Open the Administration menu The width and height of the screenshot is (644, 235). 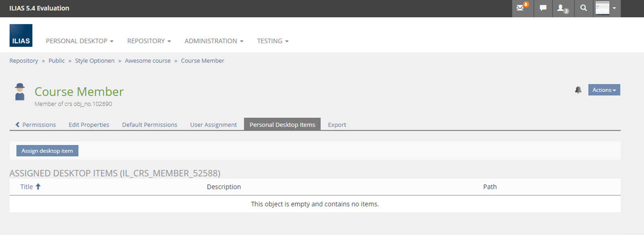(x=214, y=41)
